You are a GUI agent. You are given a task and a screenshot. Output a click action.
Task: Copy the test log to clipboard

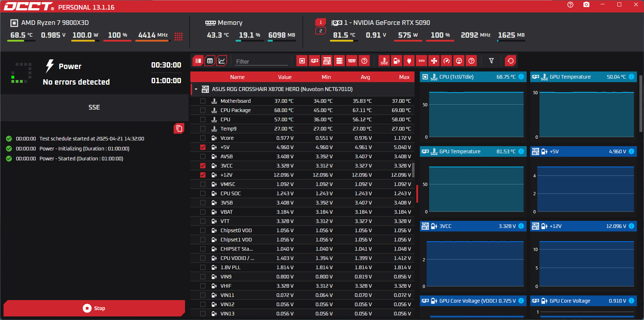179,128
